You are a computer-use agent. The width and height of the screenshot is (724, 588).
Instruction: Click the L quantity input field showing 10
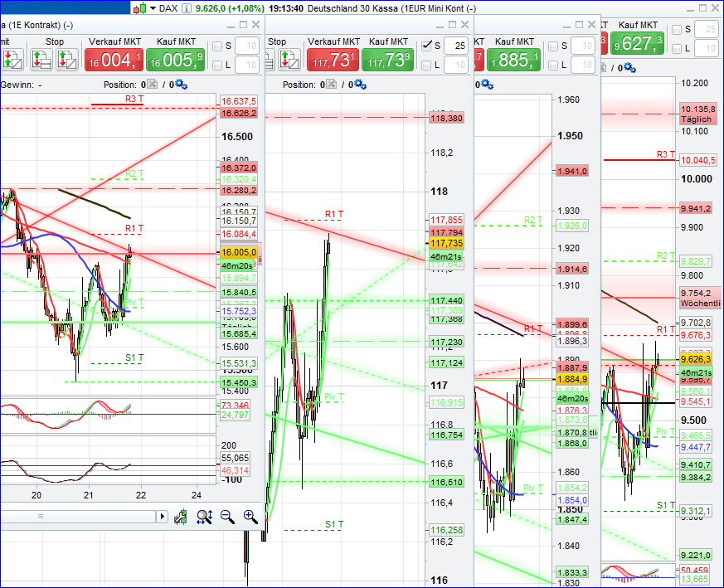tap(246, 63)
